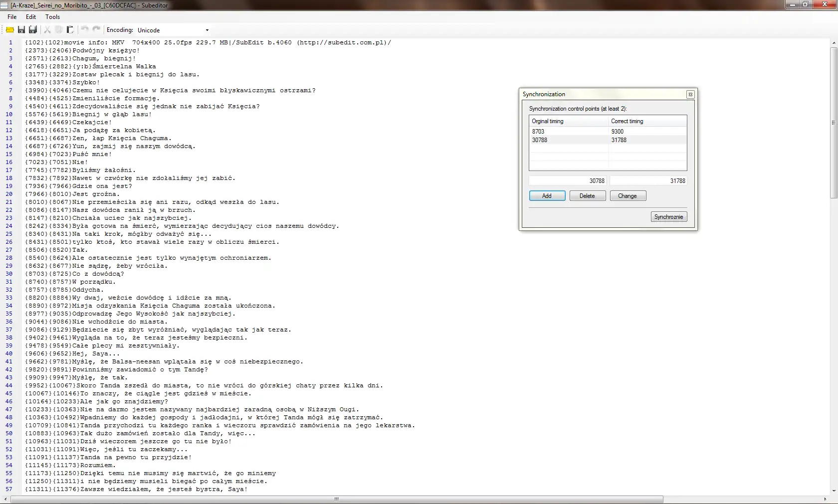Cut selection with scissors icon

point(47,30)
